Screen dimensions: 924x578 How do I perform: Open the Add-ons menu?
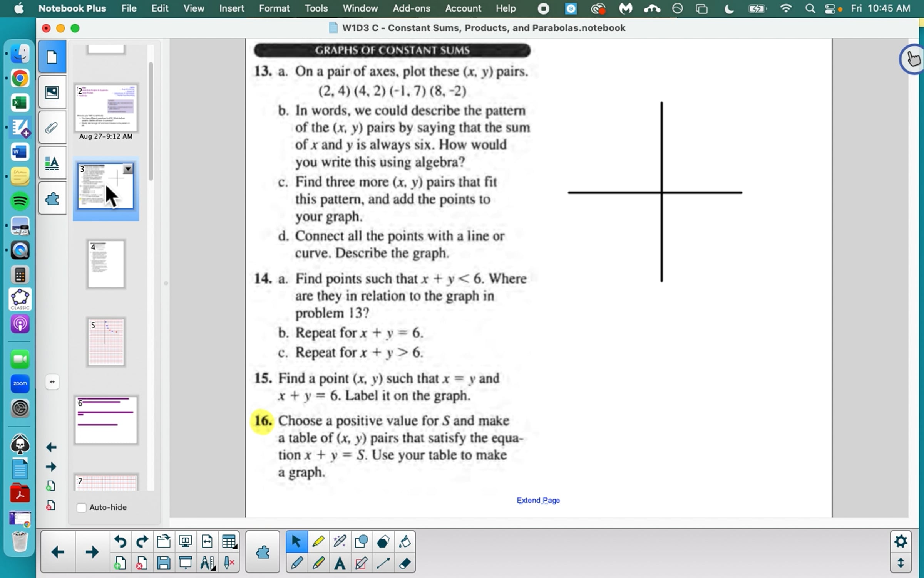coord(411,8)
